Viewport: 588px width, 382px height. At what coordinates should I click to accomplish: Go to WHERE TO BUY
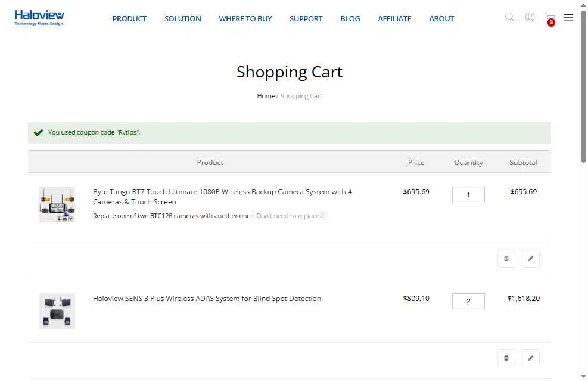coord(245,18)
